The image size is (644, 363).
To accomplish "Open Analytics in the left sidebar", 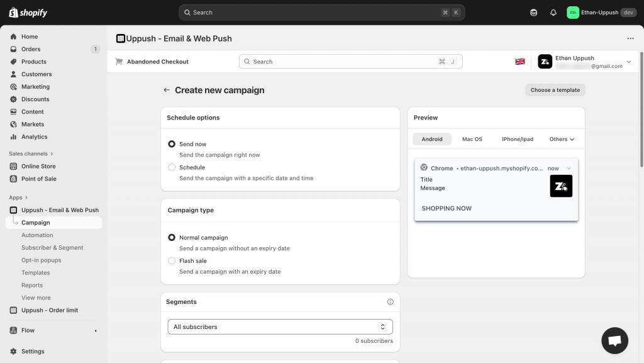I will [34, 137].
